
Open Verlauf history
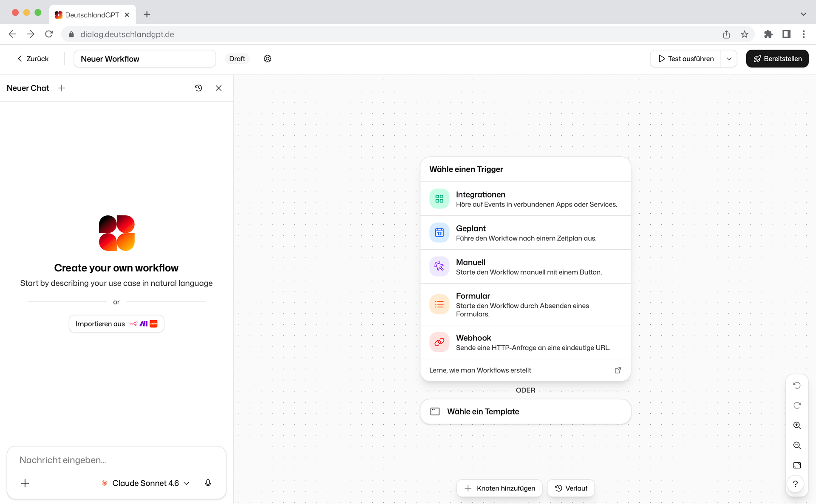(x=571, y=488)
